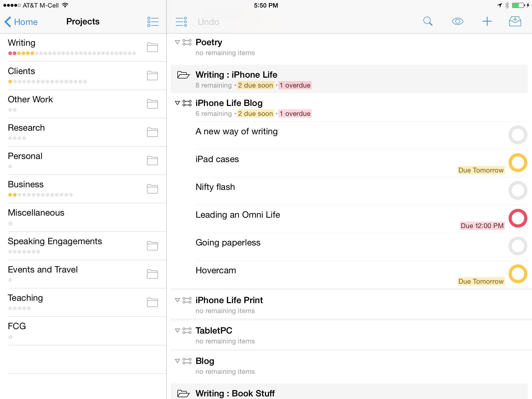
Task: Open the iPad cases task title
Action: coord(217,159)
